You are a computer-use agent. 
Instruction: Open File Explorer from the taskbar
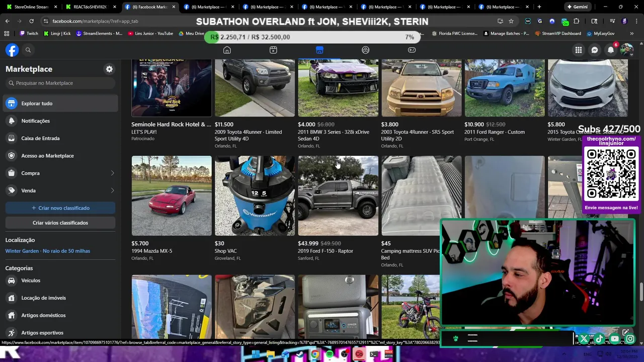(270, 354)
